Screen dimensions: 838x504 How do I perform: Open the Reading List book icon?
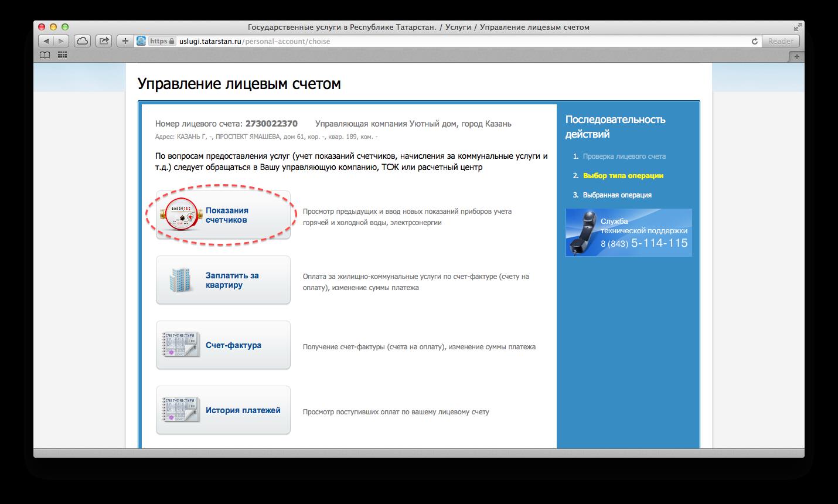click(45, 55)
